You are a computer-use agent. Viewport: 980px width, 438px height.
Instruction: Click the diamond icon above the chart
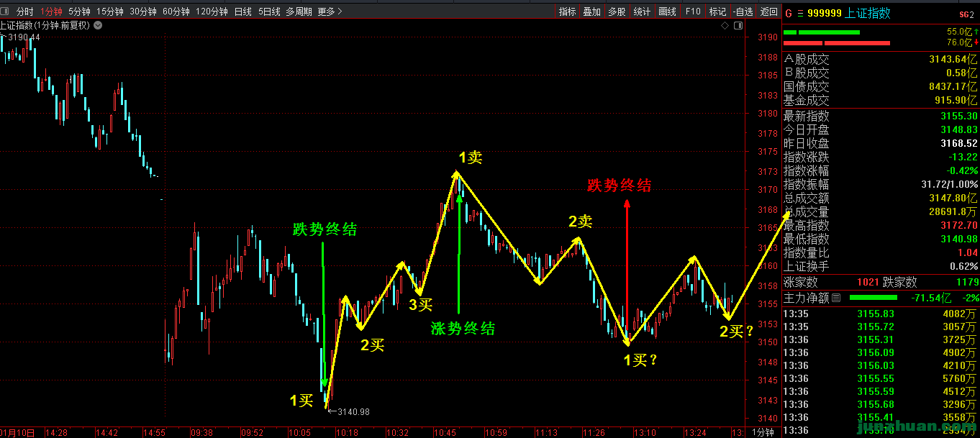point(725,25)
